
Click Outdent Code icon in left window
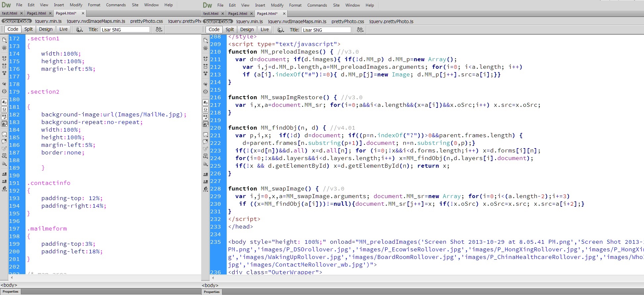pyautogui.click(x=4, y=182)
